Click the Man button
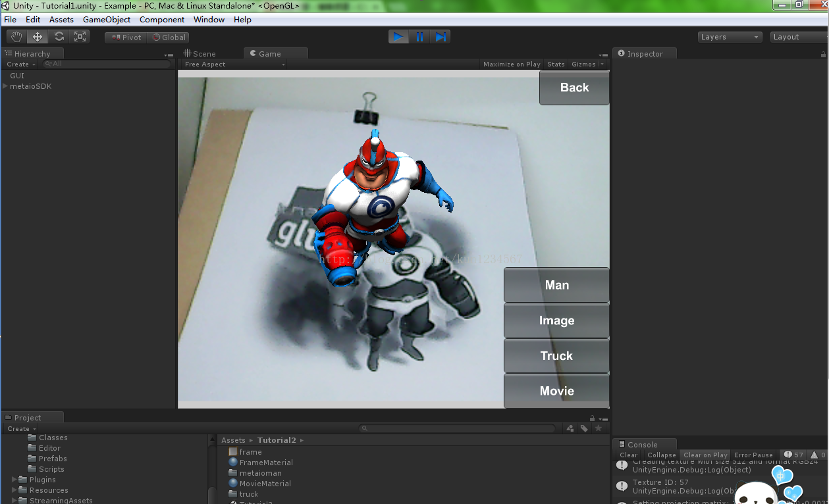829x504 pixels. 556,285
